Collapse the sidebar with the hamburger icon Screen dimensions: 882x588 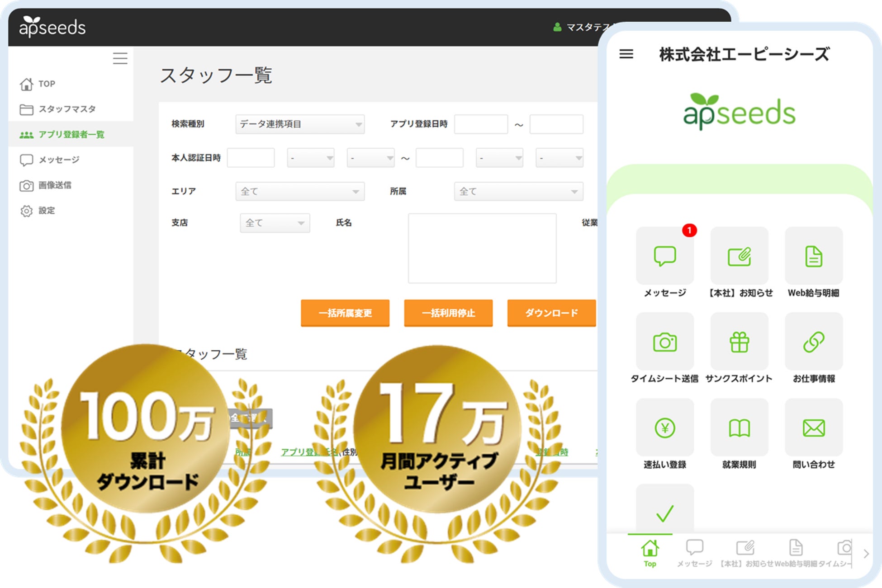coord(120,58)
